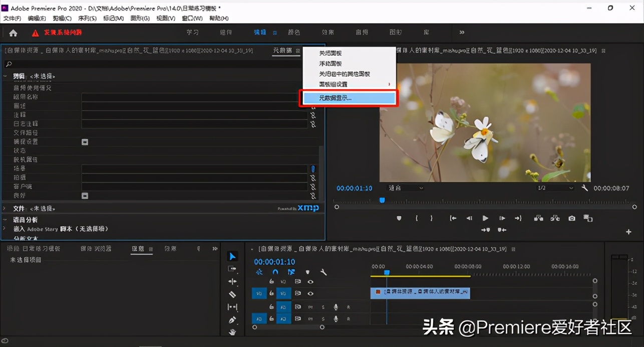
Task: Select the Selection tool in the Tools panel
Action: pyautogui.click(x=232, y=256)
